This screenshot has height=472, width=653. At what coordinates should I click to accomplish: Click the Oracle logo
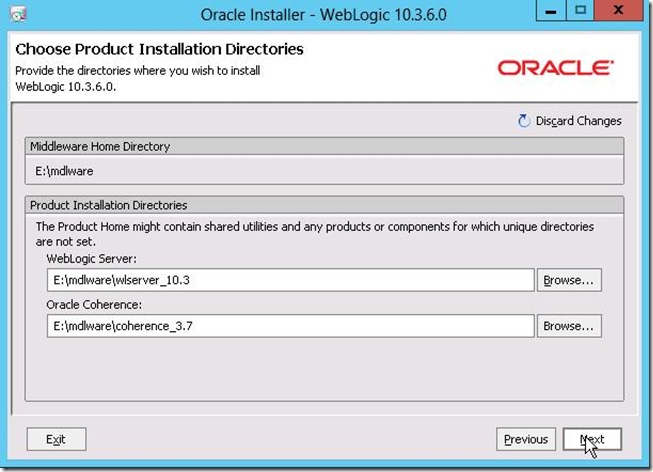(556, 68)
